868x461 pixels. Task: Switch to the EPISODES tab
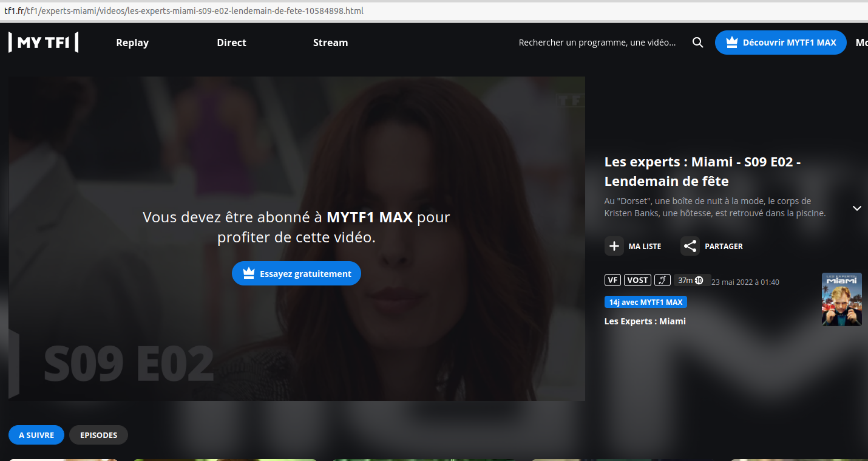click(x=99, y=435)
